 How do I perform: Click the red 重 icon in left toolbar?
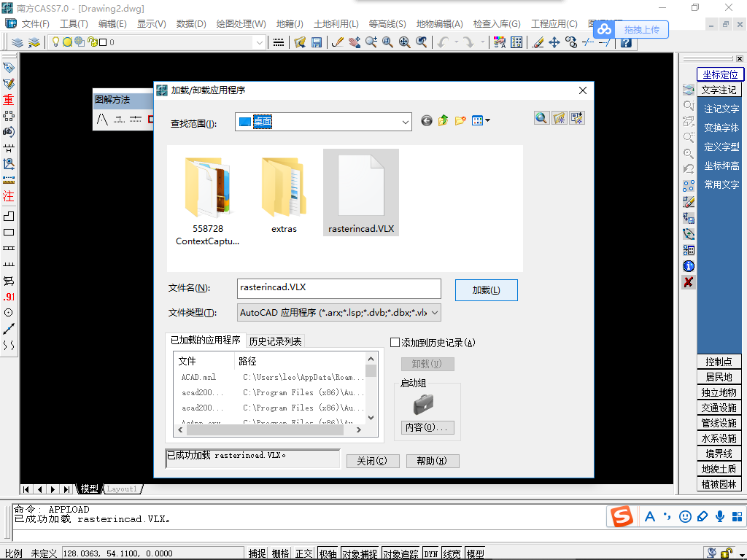click(x=9, y=99)
